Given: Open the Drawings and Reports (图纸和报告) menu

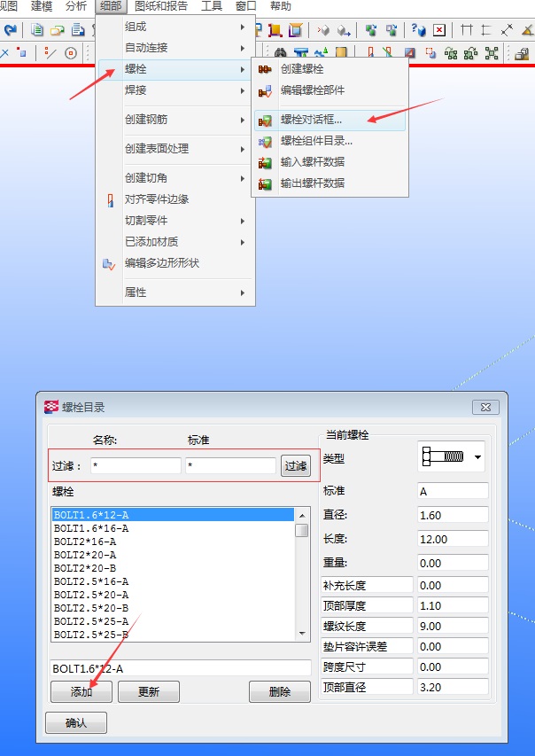Looking at the screenshot, I should pyautogui.click(x=161, y=6).
